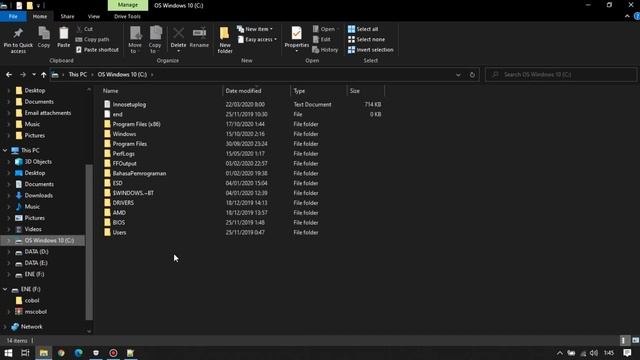Open the Easy access dropdown

[258, 40]
